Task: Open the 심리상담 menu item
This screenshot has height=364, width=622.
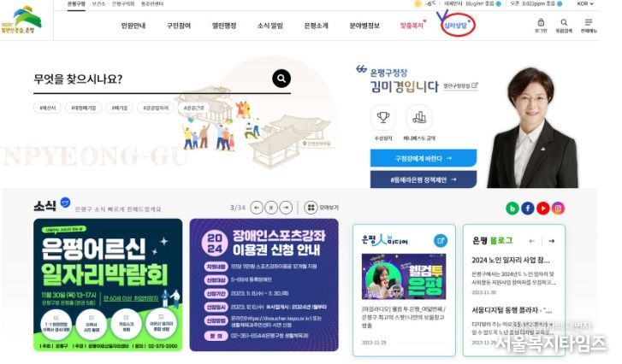Action: point(455,26)
